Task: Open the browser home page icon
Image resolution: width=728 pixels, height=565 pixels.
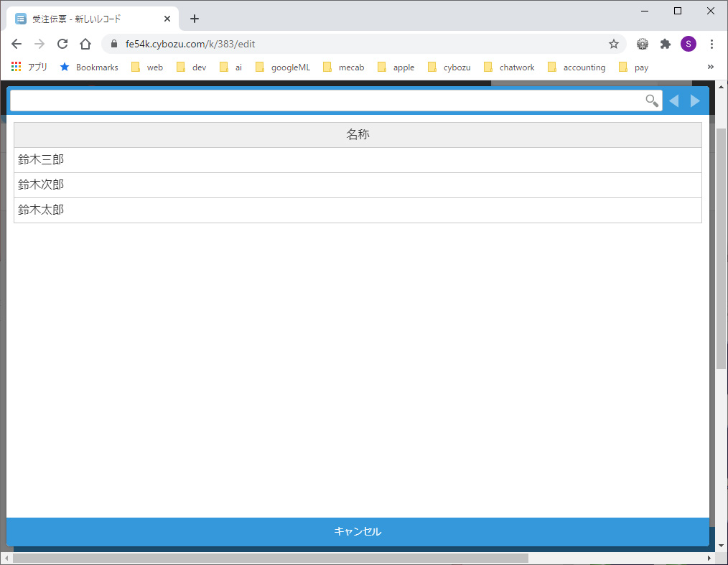Action: [85, 44]
